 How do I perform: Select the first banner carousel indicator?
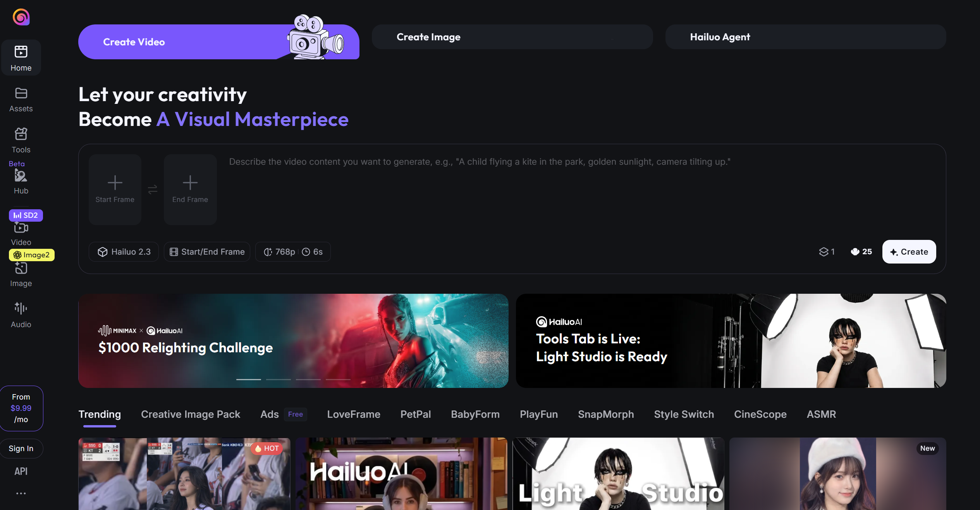[x=249, y=379]
